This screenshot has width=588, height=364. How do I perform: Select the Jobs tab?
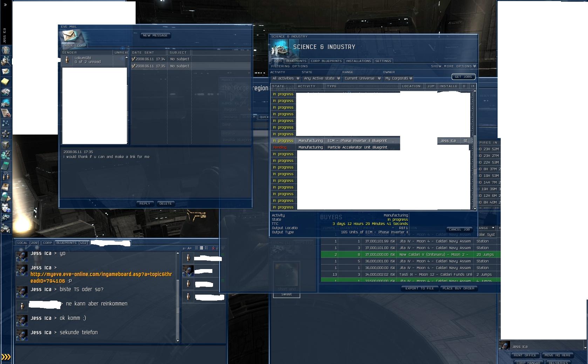tap(278, 61)
